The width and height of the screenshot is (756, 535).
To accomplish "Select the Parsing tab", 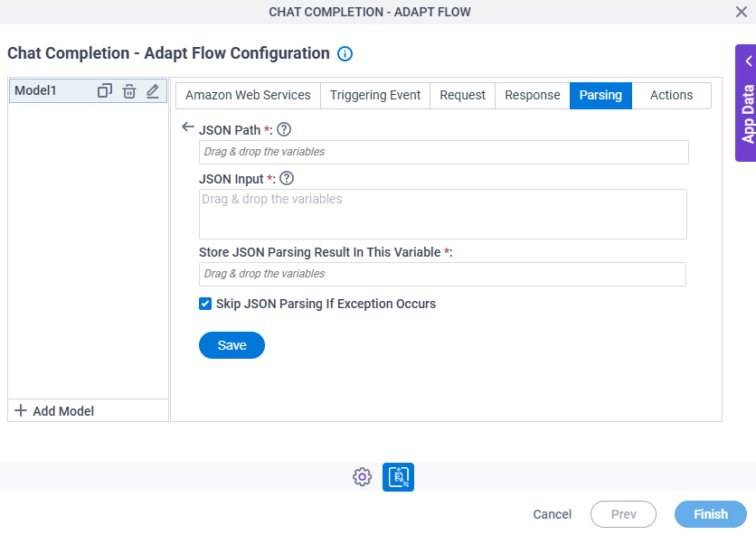I will [600, 96].
